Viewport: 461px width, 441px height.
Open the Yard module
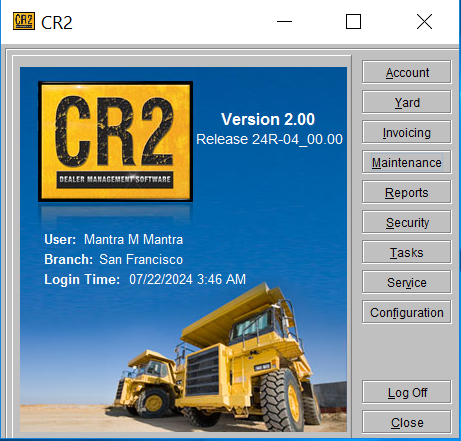[407, 102]
